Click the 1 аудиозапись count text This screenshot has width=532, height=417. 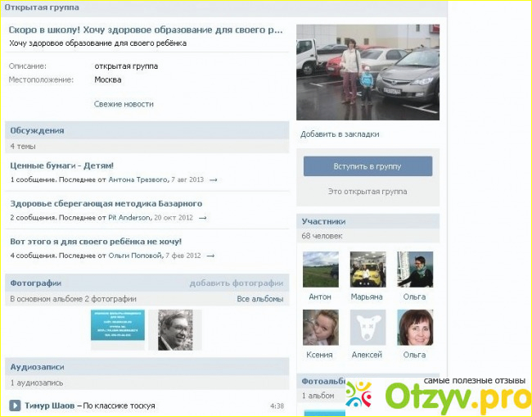click(x=37, y=383)
